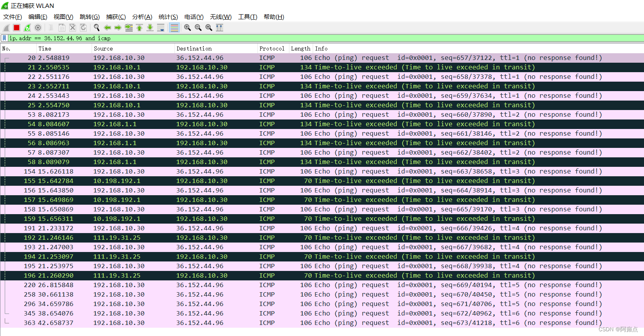Click time value 15.626118

tap(56, 172)
